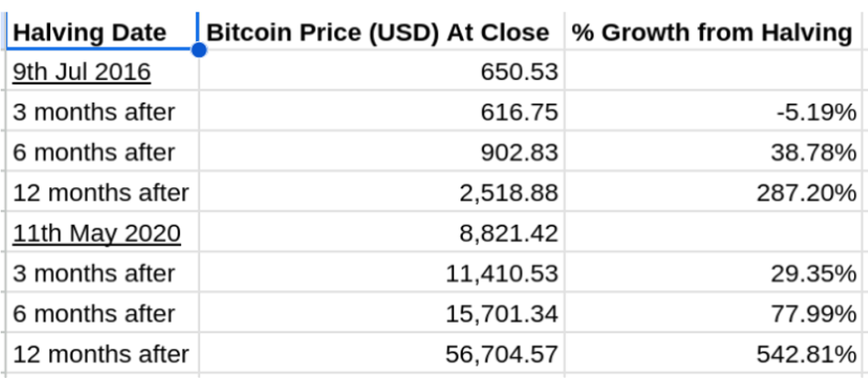The width and height of the screenshot is (868, 378).
Task: Select the 542.81% growth cell
Action: tap(807, 354)
